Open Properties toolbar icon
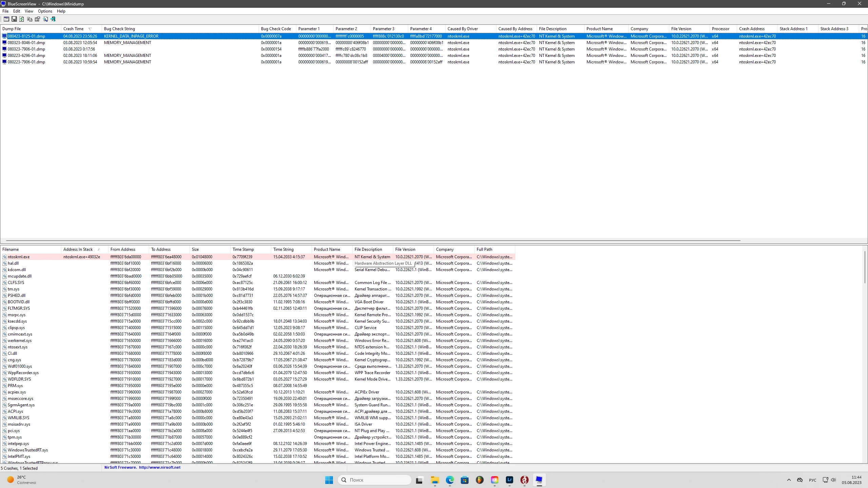Viewport: 868px width, 488px height. click(37, 19)
